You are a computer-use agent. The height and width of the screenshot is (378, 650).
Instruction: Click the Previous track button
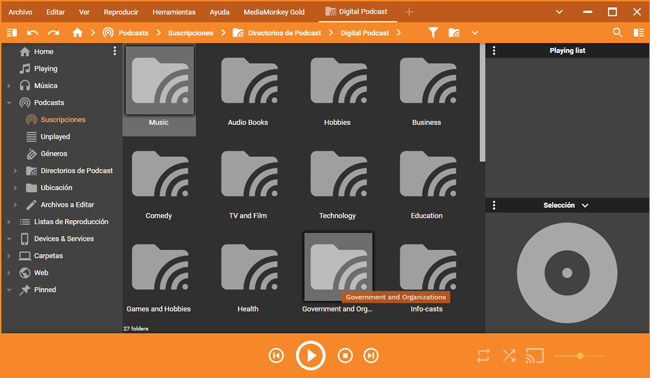pos(276,356)
